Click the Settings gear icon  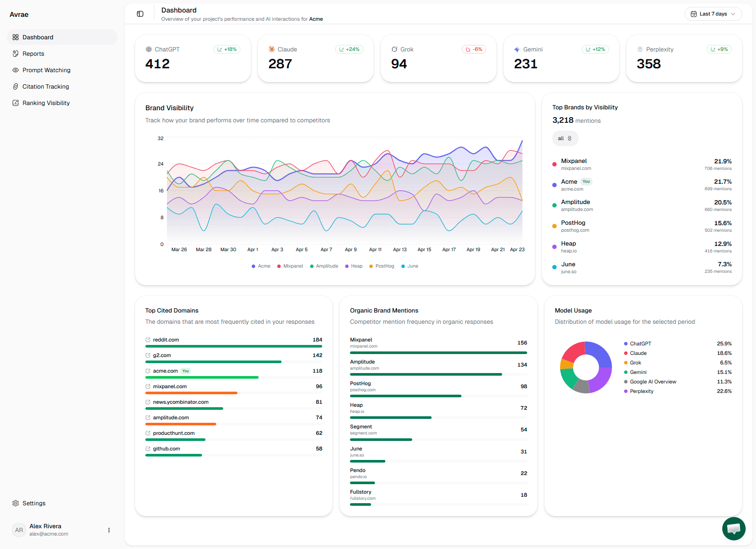click(16, 503)
